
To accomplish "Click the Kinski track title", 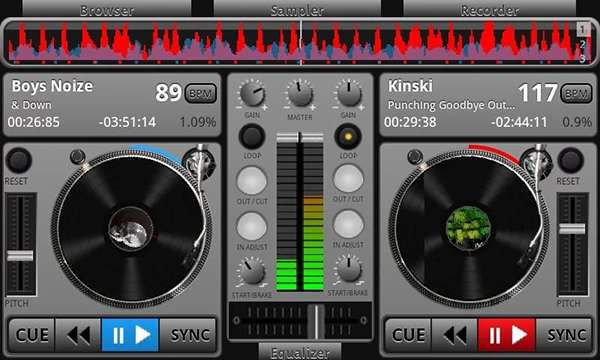I will point(410,86).
